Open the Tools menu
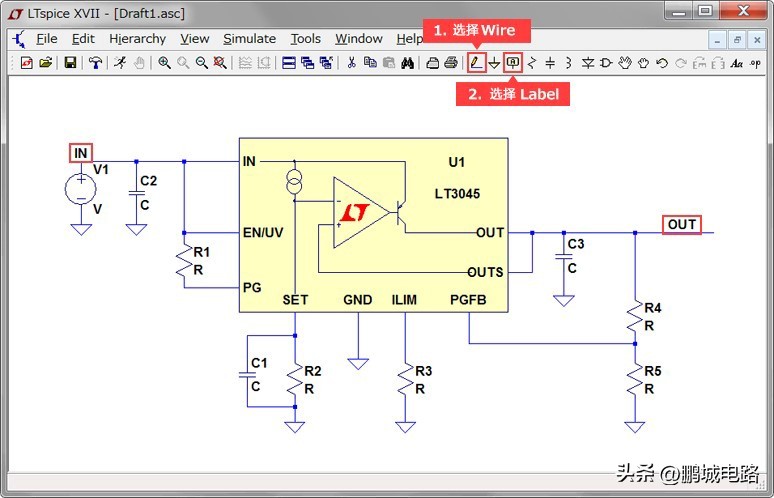 [306, 38]
